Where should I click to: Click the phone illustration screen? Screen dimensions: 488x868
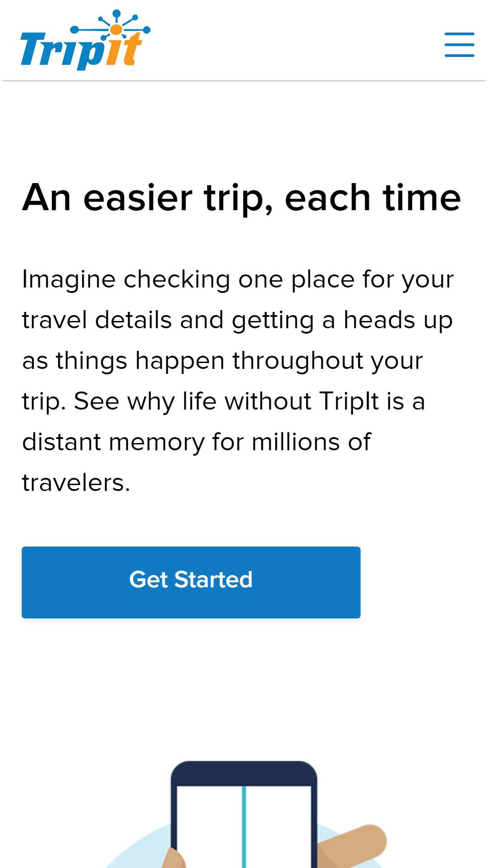coord(244,826)
